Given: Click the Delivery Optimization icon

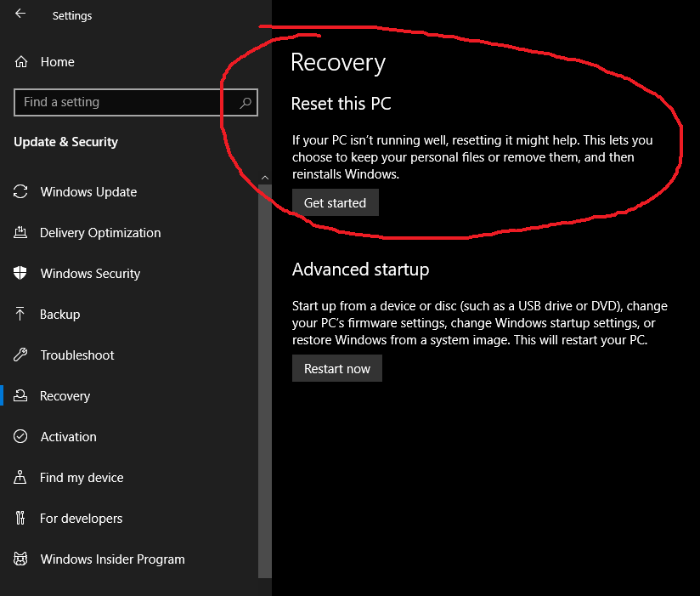Looking at the screenshot, I should [20, 232].
